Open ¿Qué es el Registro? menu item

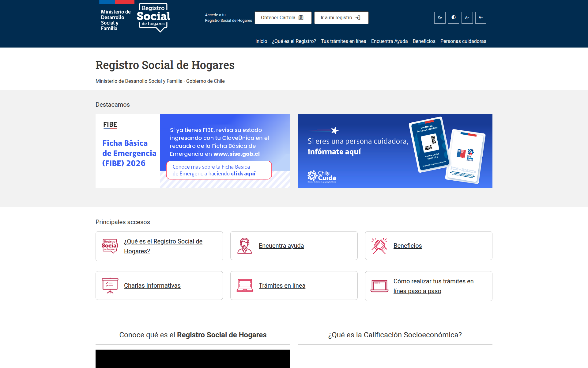(294, 41)
